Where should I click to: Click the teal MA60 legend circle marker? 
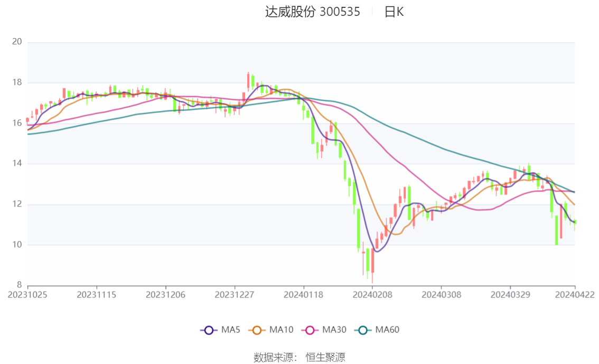point(363,330)
